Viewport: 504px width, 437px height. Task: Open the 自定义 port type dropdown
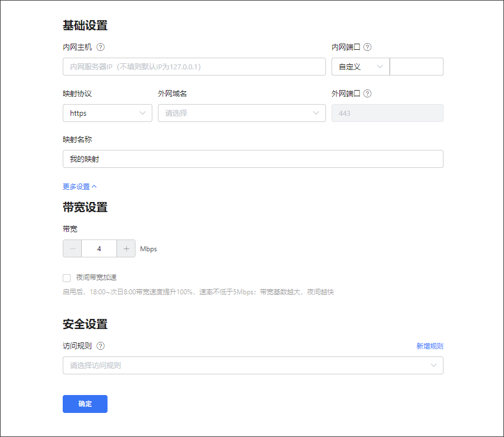pyautogui.click(x=360, y=67)
